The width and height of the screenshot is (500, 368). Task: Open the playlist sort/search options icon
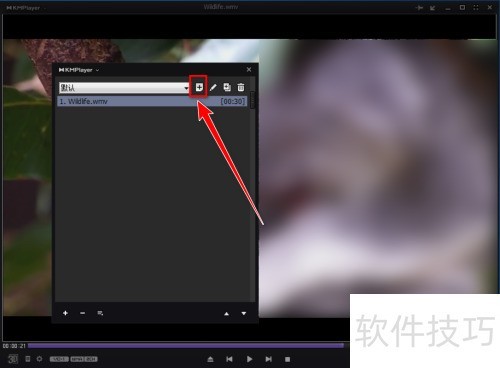pos(100,313)
